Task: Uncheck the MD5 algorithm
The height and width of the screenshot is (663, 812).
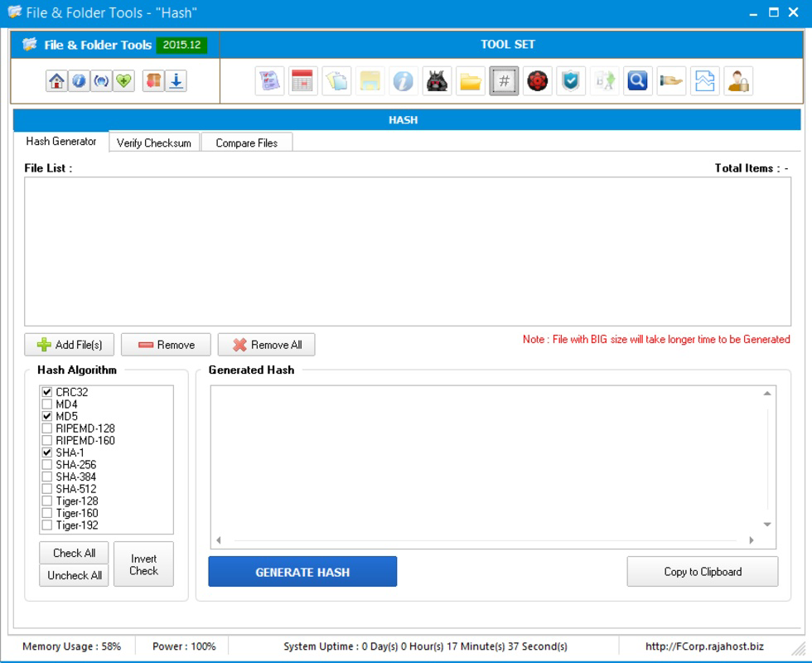Action: coord(47,416)
